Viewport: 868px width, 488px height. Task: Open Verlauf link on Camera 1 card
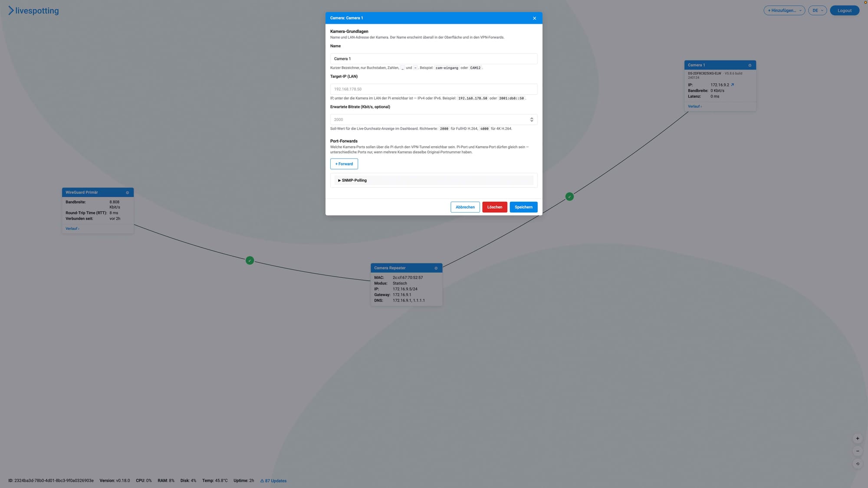(694, 106)
